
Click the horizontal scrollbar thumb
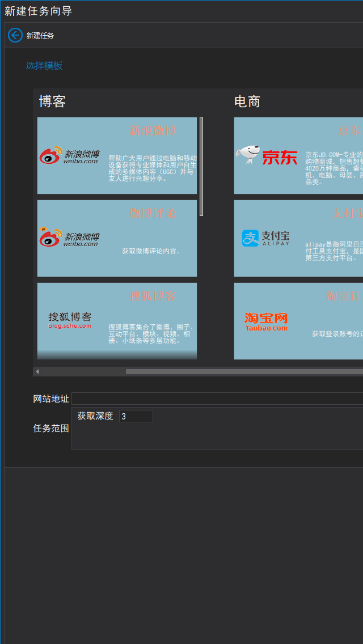[x=244, y=372]
